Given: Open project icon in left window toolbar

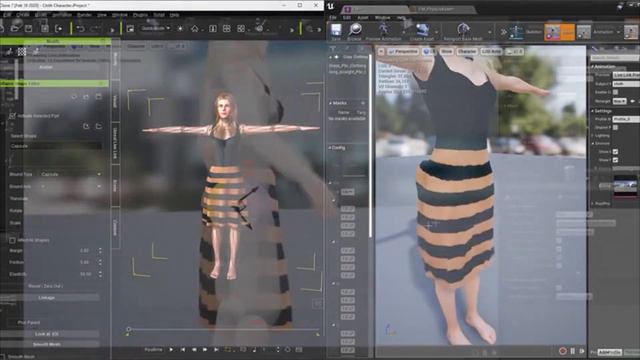Looking at the screenshot, I should tap(15, 29).
